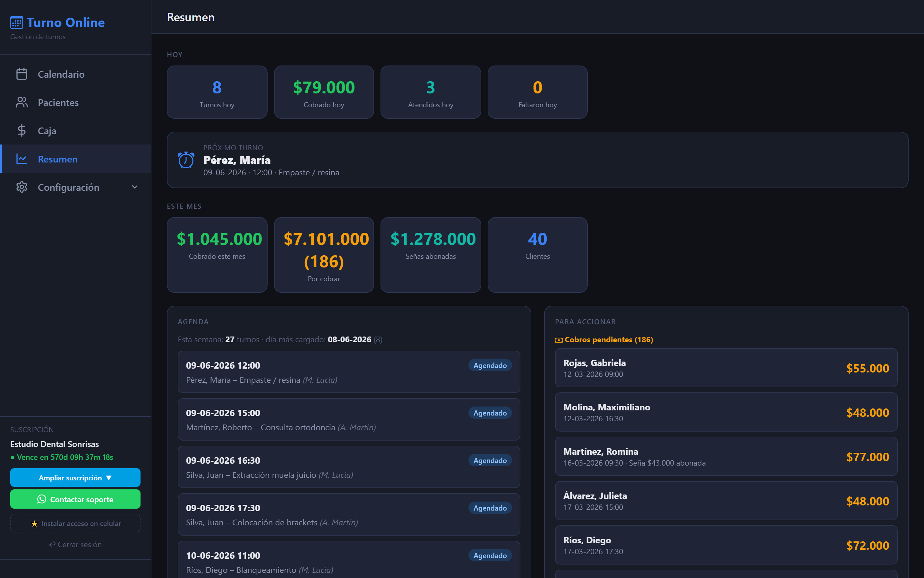Open the 17:30 Colocación de brackets appointment
This screenshot has width=924, height=578.
(349, 514)
